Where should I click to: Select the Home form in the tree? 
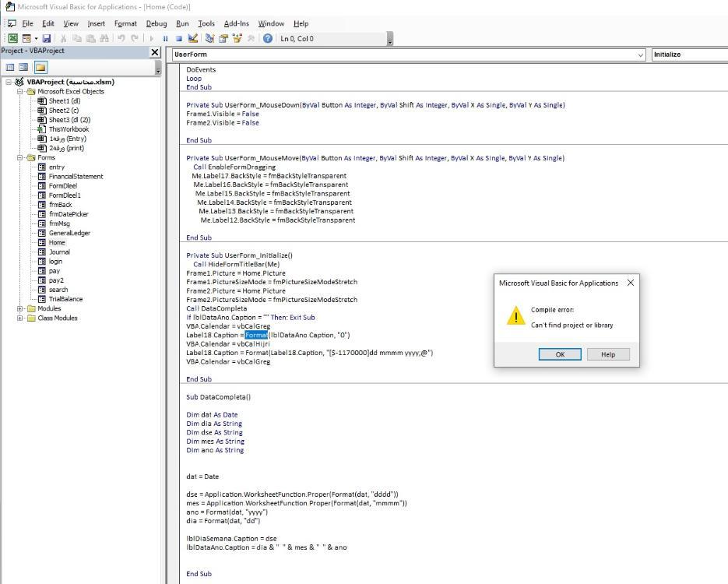point(57,242)
